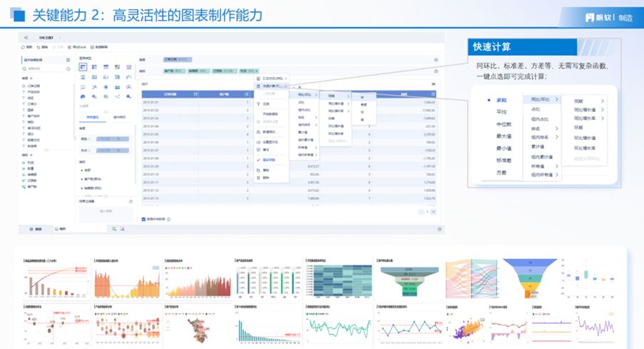Click the gear icon in the bottom-right status bar
Viewport: 644px width, 349px height.
[439, 229]
